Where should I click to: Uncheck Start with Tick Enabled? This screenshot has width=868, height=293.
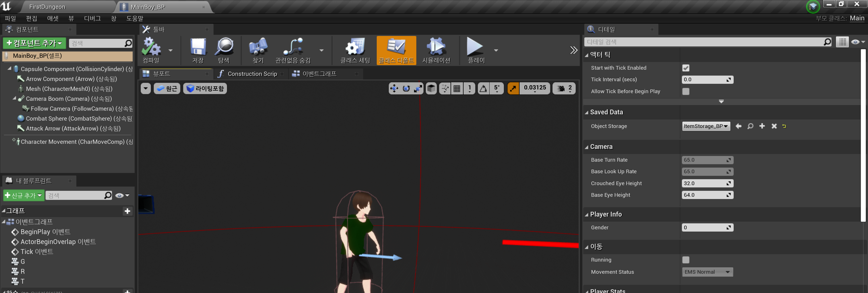685,68
